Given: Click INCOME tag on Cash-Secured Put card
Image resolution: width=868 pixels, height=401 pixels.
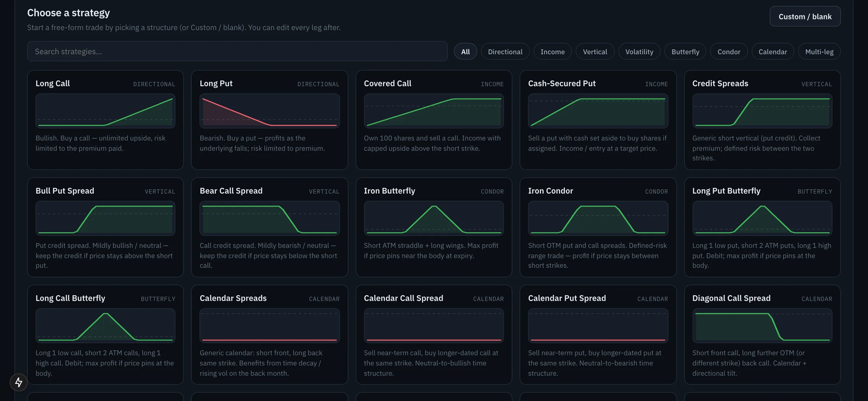Looking at the screenshot, I should [656, 84].
